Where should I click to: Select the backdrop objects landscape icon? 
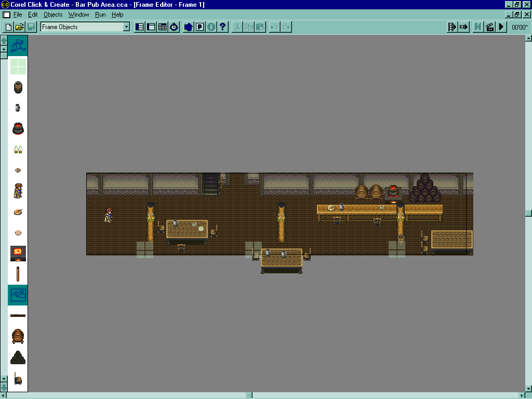(x=18, y=295)
